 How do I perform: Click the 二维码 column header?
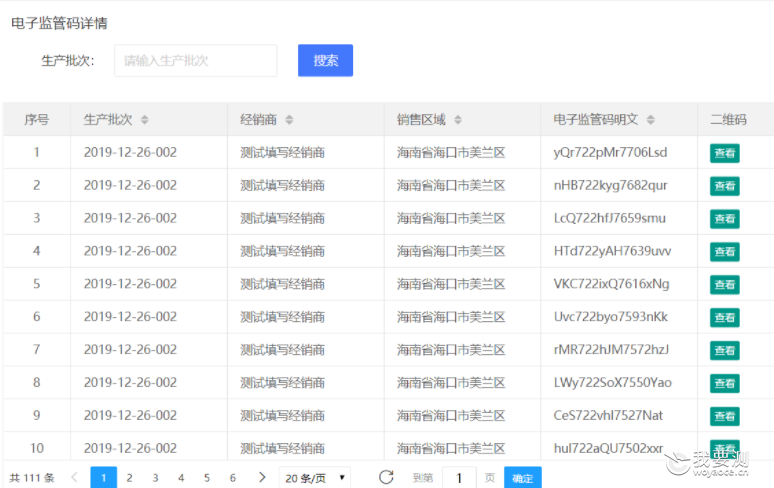point(729,119)
